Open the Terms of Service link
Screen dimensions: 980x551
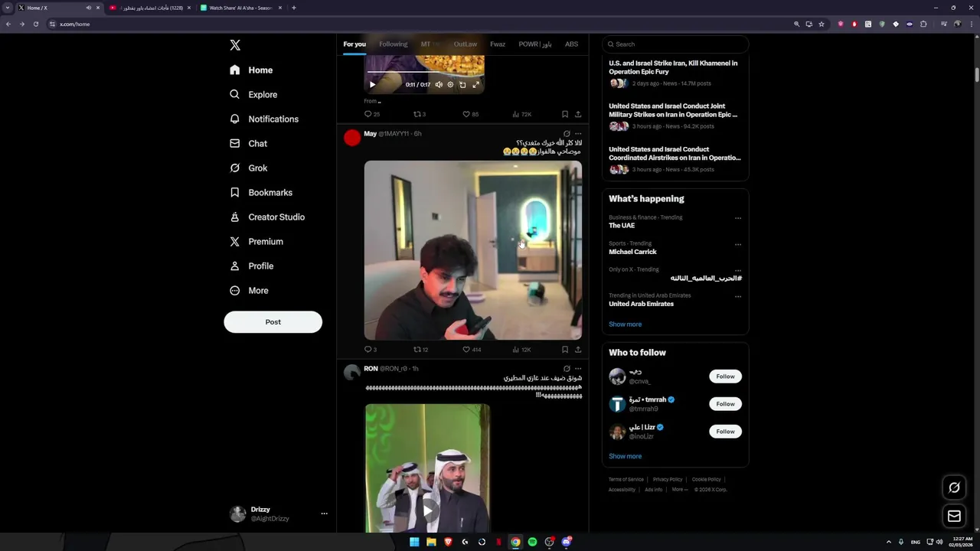(626, 480)
